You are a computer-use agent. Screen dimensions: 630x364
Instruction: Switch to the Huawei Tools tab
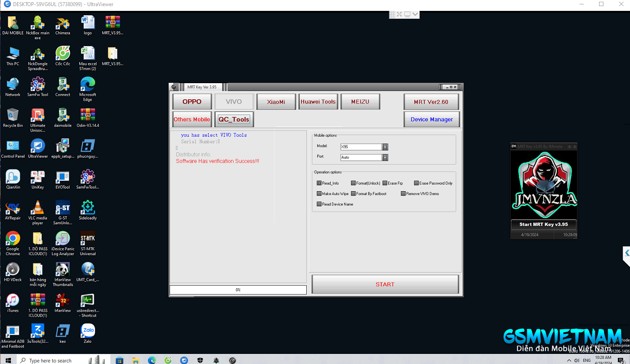click(318, 101)
